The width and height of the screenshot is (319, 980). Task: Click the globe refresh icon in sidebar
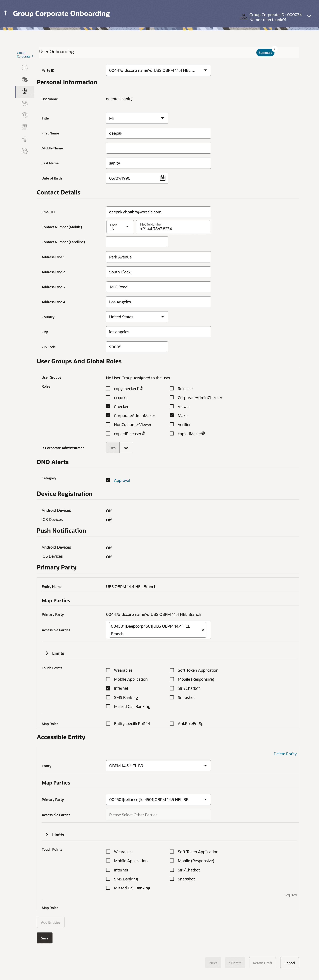click(24, 68)
